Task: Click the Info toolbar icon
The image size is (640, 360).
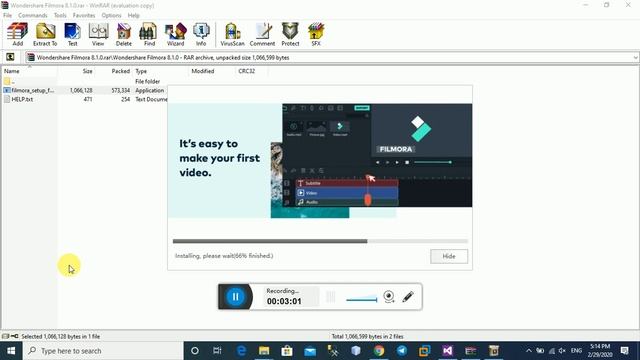Action: pyautogui.click(x=201, y=34)
